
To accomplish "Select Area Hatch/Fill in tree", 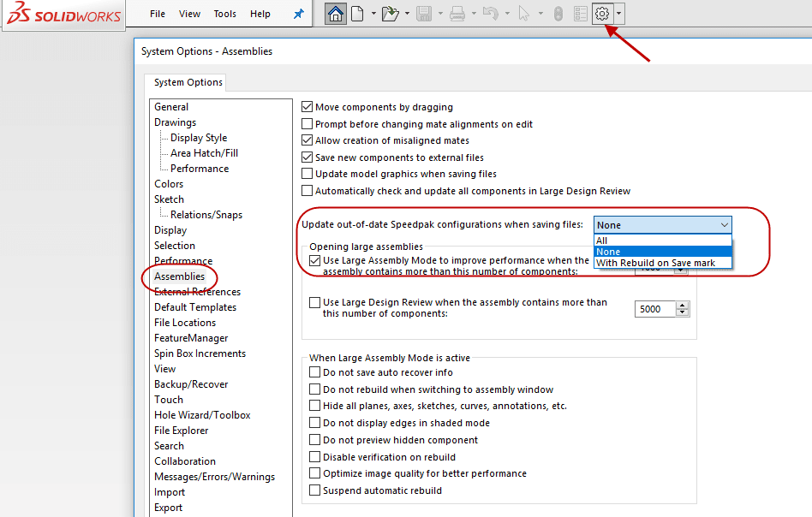I will click(x=204, y=153).
